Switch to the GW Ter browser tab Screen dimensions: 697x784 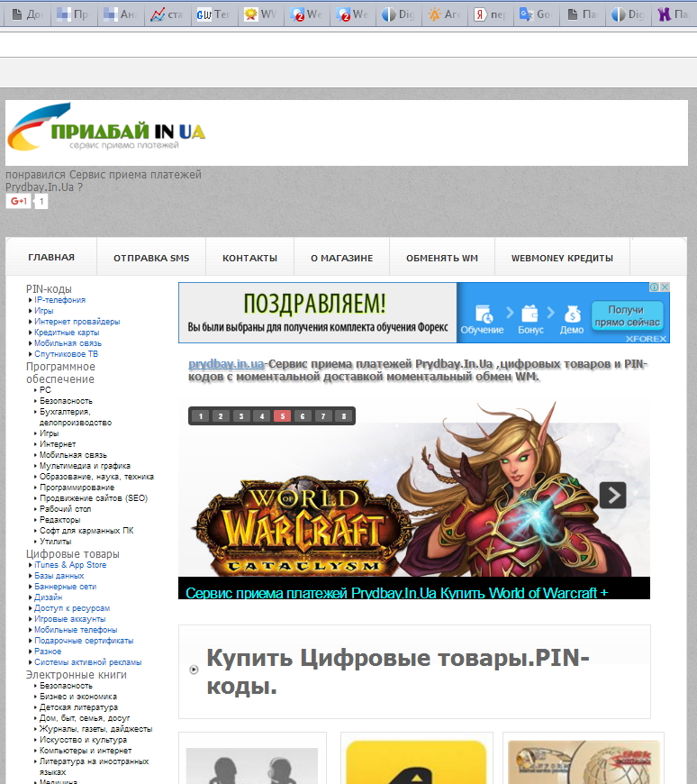tap(213, 14)
